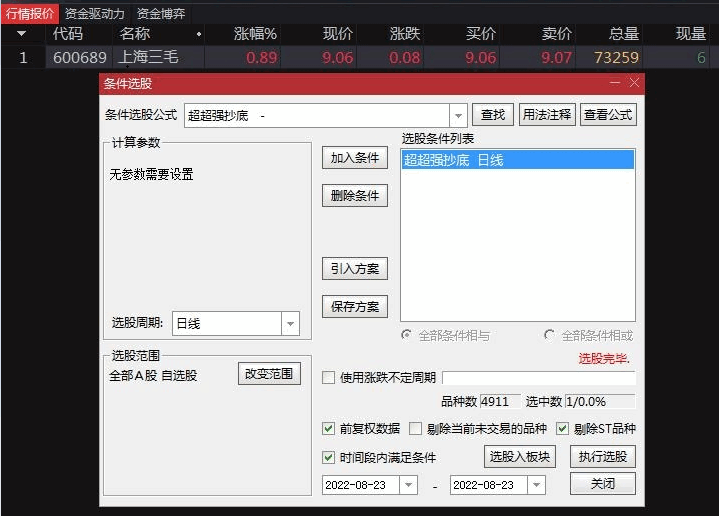Sort by 涨跌 column header
Image resolution: width=719 pixels, height=516 pixels.
(x=405, y=33)
